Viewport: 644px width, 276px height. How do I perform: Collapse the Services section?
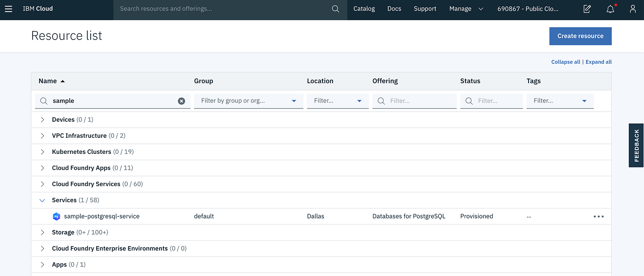point(42,200)
